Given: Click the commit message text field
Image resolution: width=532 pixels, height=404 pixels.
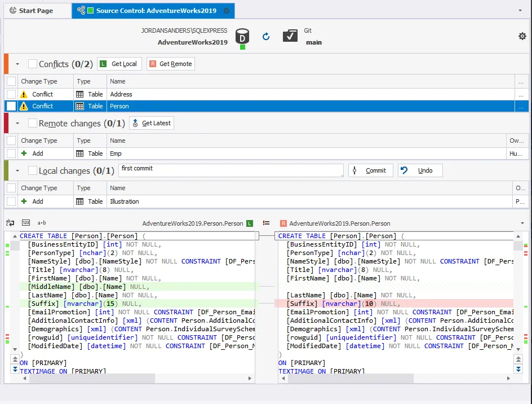Looking at the screenshot, I should [x=230, y=170].
